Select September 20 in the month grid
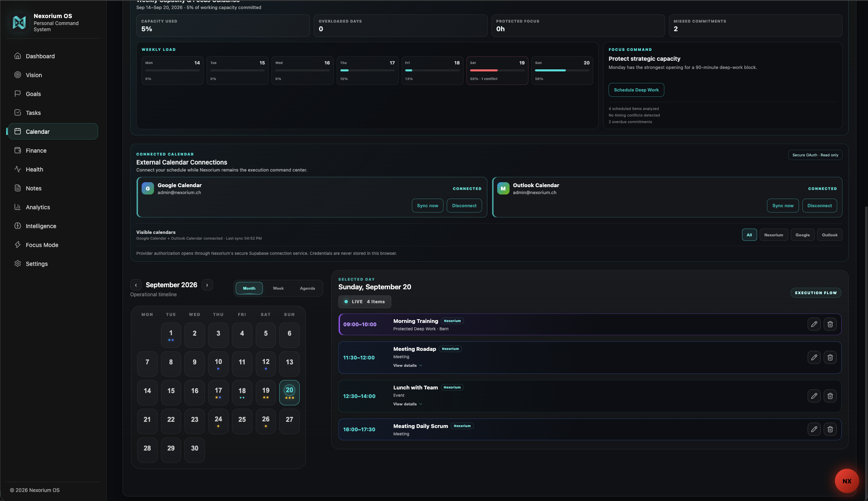Image resolution: width=868 pixels, height=501 pixels. (289, 393)
